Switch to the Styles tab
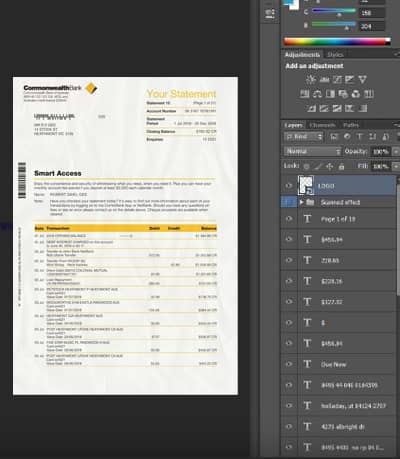Screen dimensions: 400x459 335,55
